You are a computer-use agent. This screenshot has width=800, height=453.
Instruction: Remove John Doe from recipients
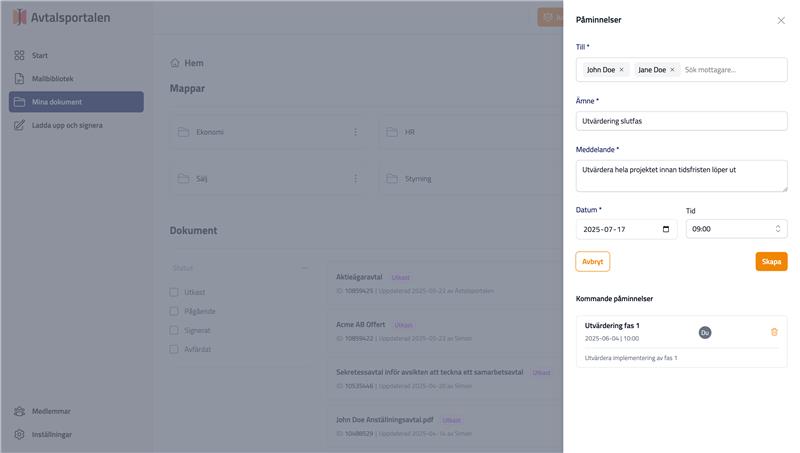[x=621, y=70]
